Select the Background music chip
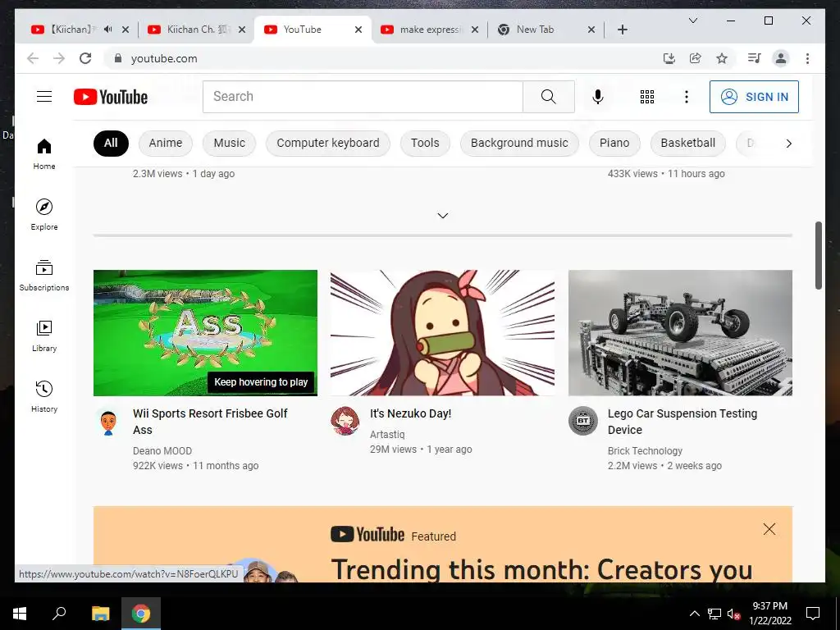Viewport: 840px width, 630px height. [519, 143]
